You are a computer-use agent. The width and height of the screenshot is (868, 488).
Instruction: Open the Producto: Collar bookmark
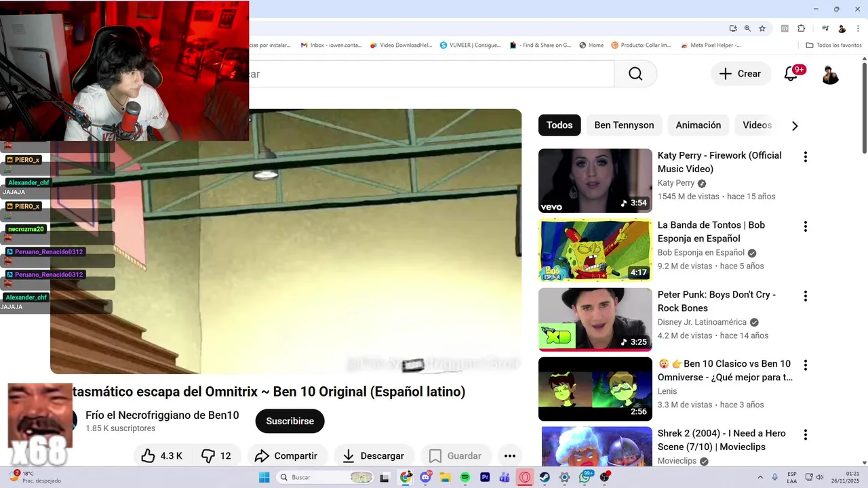[642, 45]
